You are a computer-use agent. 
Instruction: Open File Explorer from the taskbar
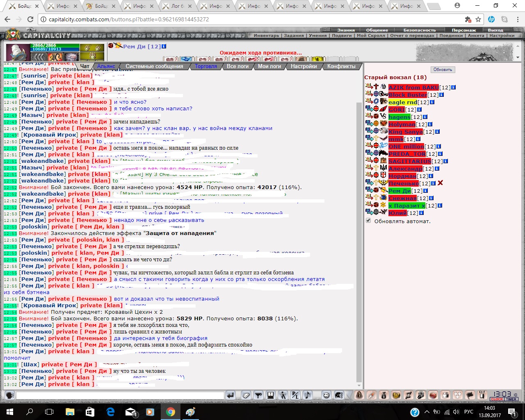coord(69,412)
